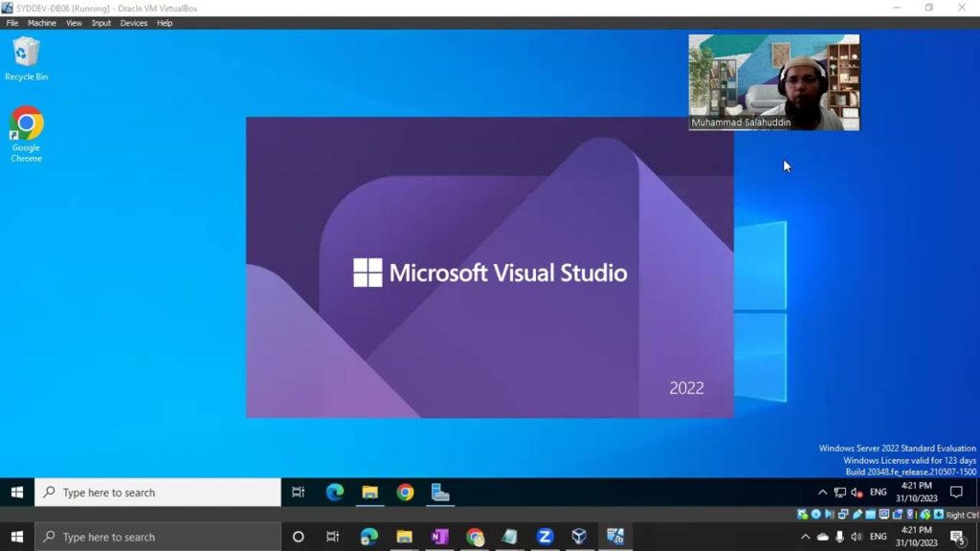Open the Machine menu in VirtualBox
Viewport: 980px width, 551px height.
[42, 23]
